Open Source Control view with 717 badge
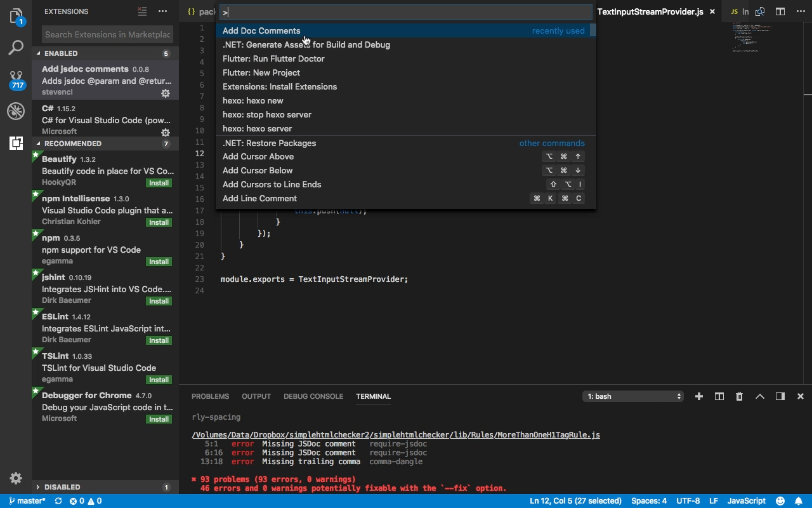This screenshot has height=508, width=812. (16, 79)
